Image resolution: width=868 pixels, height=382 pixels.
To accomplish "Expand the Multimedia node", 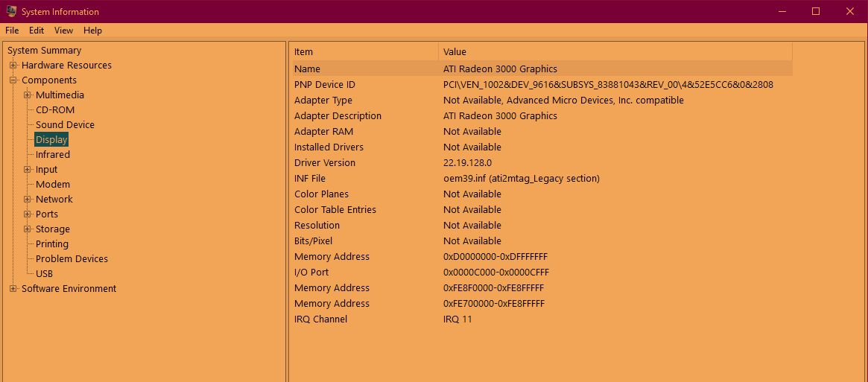I will pos(27,95).
